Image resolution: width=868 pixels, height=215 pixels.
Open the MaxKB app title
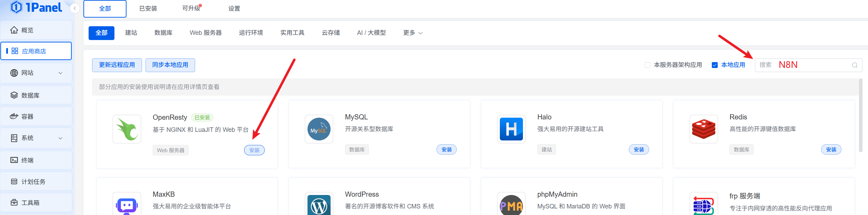pyautogui.click(x=164, y=194)
